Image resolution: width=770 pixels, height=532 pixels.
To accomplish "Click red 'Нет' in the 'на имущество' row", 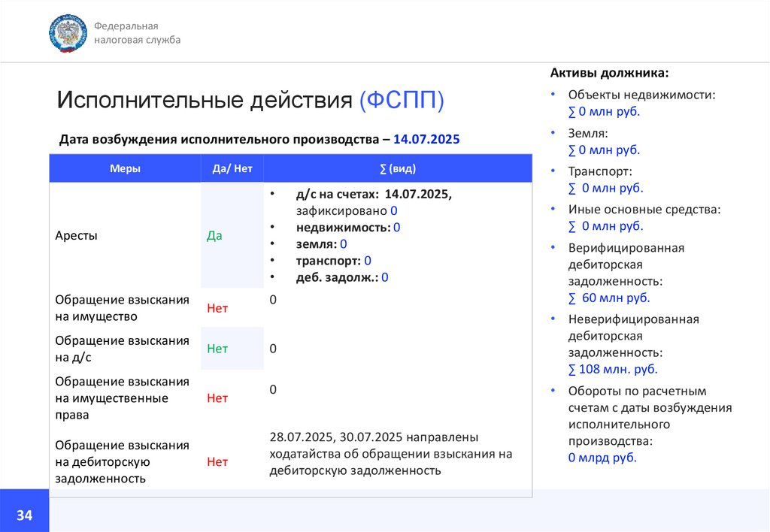I will point(217,308).
